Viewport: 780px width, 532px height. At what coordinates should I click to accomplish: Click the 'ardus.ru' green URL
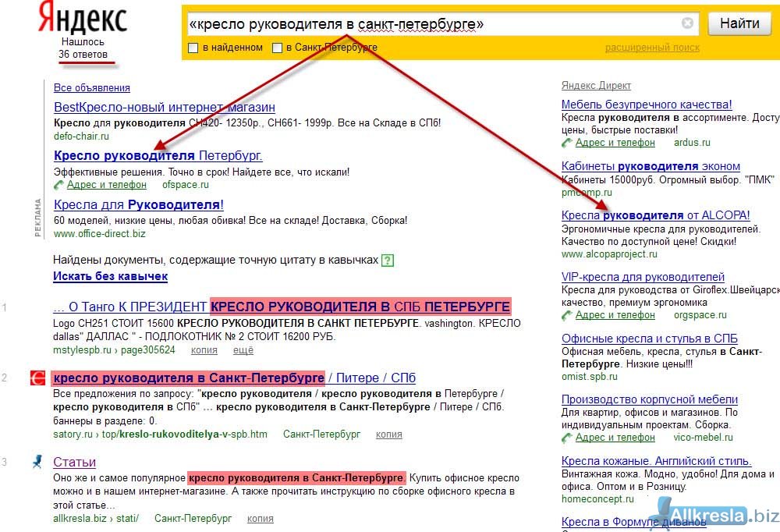point(692,143)
